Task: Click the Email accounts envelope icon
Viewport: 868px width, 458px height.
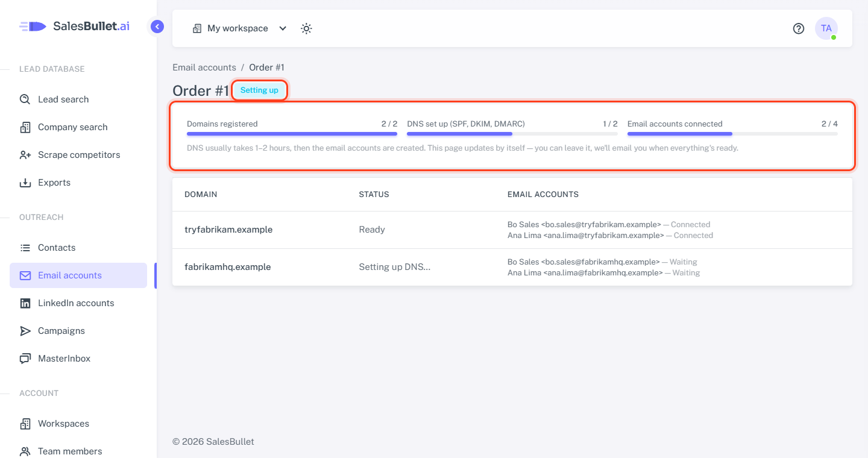Action: coord(25,275)
